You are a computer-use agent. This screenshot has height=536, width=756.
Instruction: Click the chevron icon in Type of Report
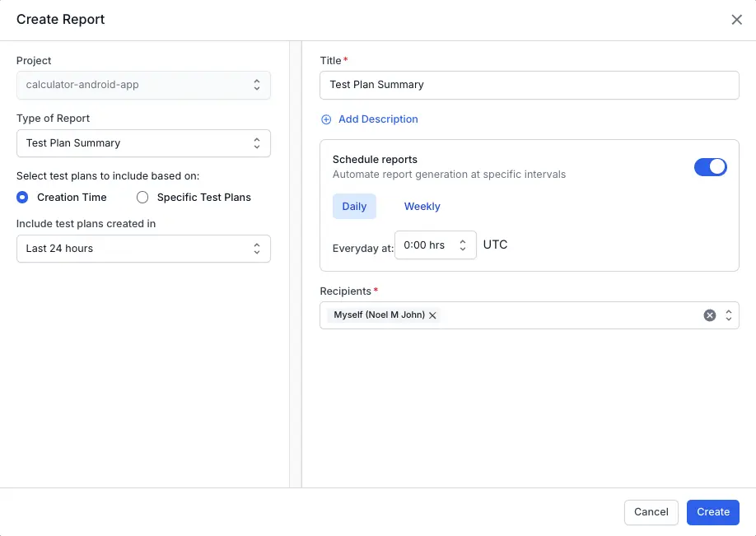coord(257,143)
